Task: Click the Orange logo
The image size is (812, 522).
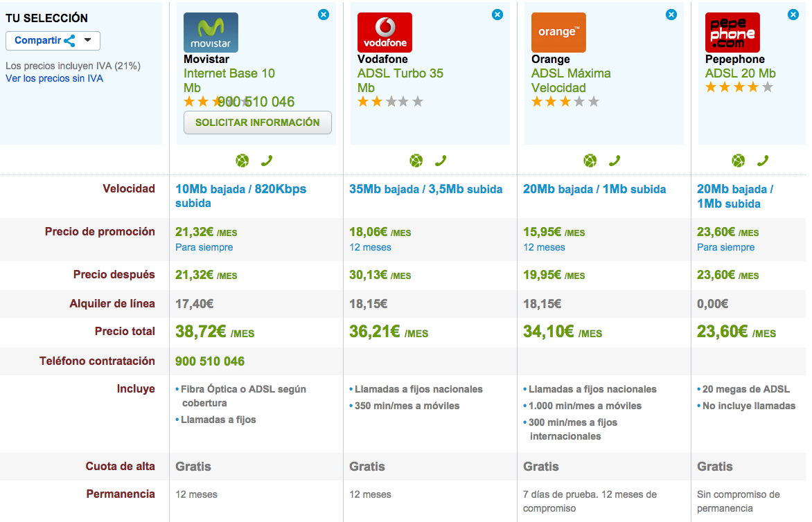Action: point(558,33)
